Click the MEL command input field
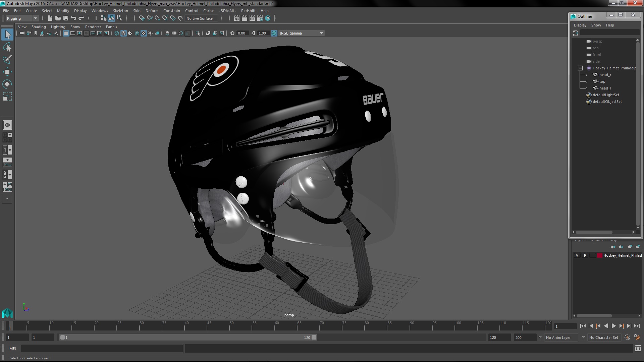 [102, 349]
